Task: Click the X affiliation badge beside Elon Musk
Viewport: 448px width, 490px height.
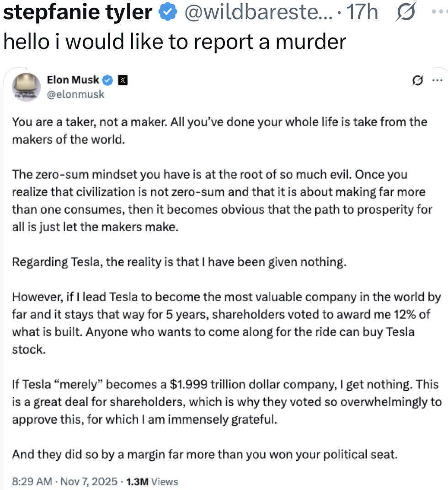Action: pyautogui.click(x=123, y=81)
